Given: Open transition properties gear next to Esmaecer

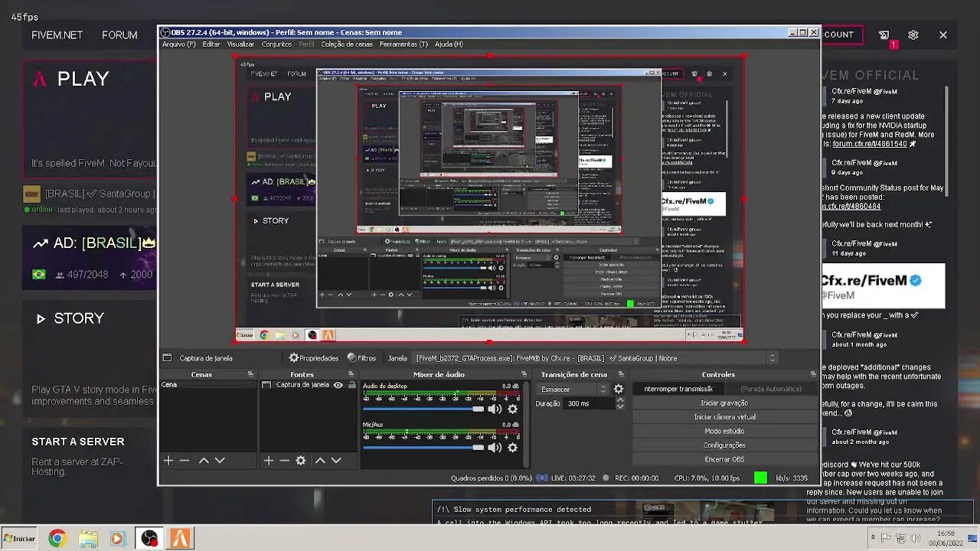Looking at the screenshot, I should (x=619, y=389).
